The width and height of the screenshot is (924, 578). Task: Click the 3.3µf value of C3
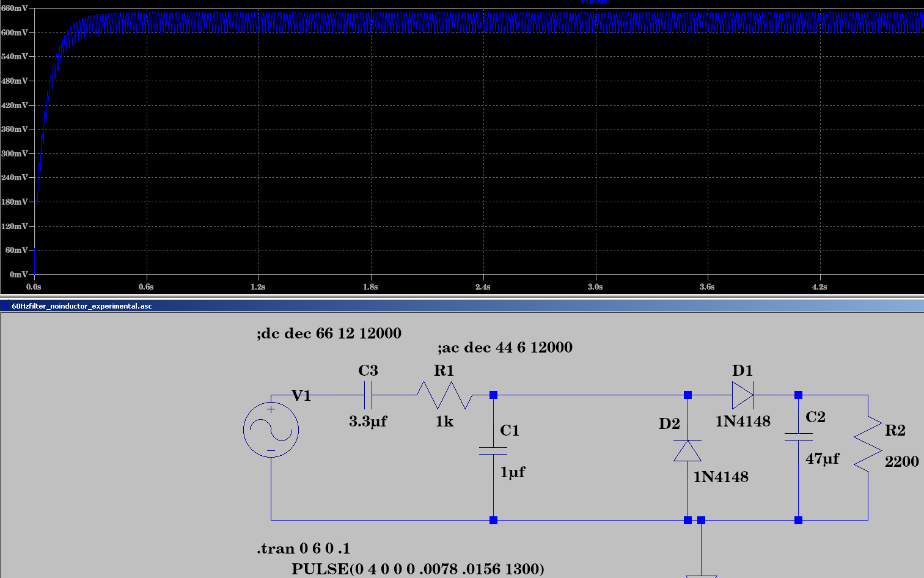pyautogui.click(x=368, y=422)
